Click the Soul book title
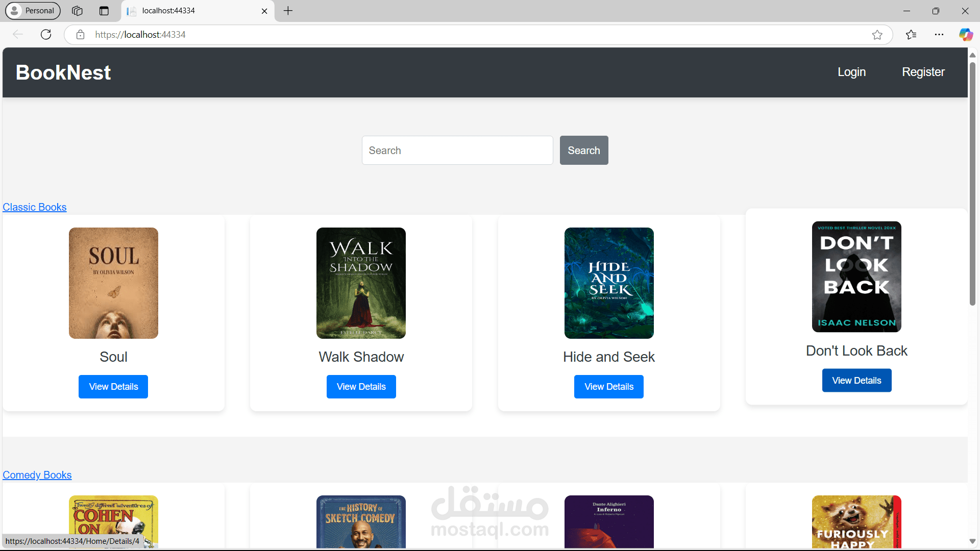 click(113, 357)
